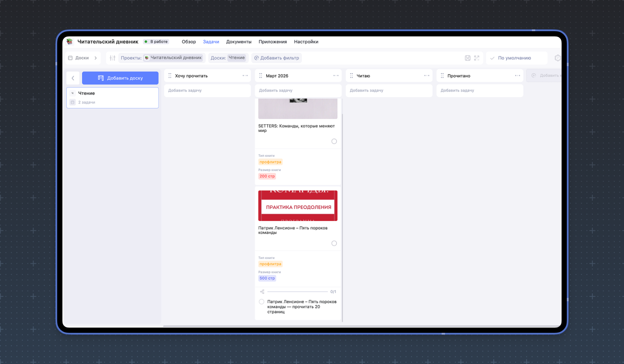Switch to the Обзор tab

(189, 42)
